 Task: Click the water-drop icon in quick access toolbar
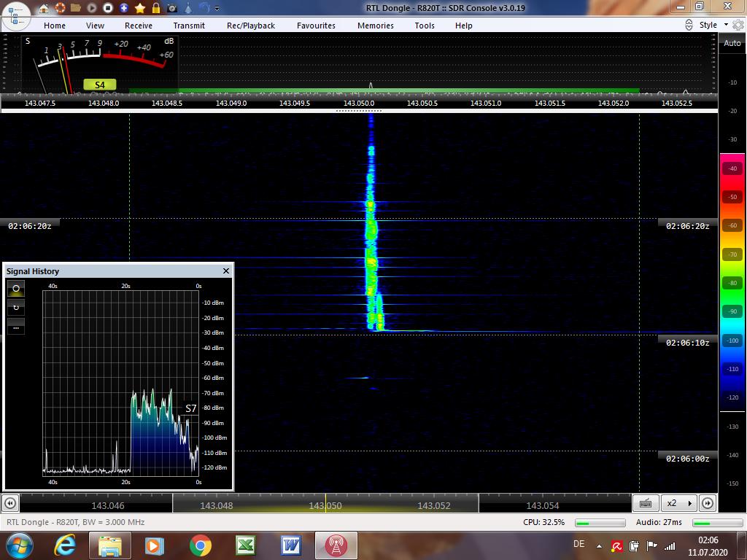[188, 7]
